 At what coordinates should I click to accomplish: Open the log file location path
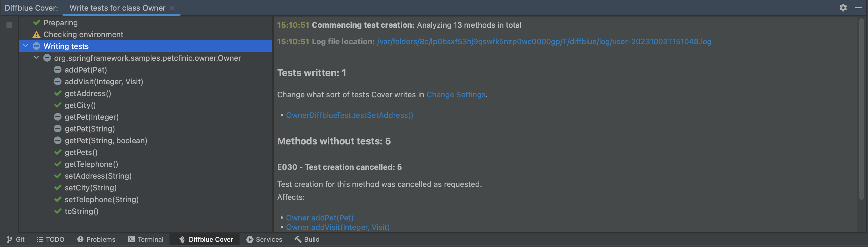click(544, 42)
